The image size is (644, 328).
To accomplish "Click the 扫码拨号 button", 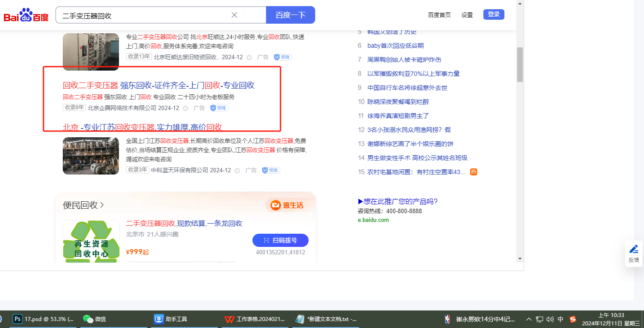I will [280, 240].
